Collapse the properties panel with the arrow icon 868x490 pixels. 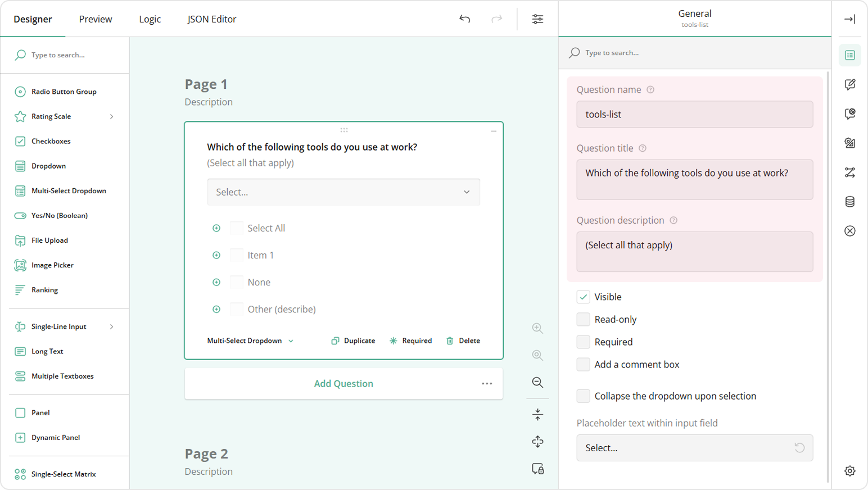(x=849, y=19)
